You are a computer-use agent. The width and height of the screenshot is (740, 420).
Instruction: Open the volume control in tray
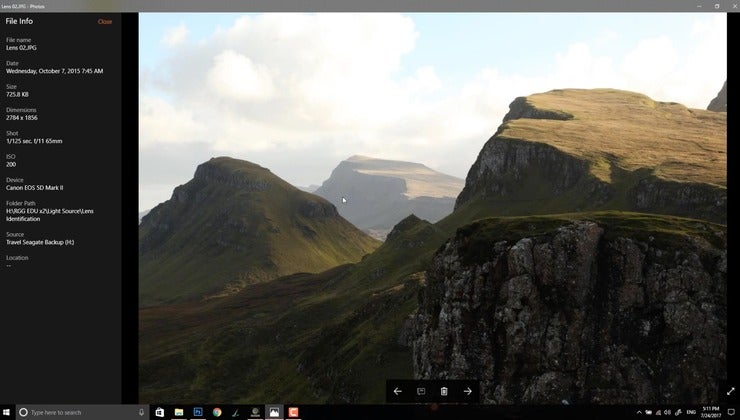[667, 412]
